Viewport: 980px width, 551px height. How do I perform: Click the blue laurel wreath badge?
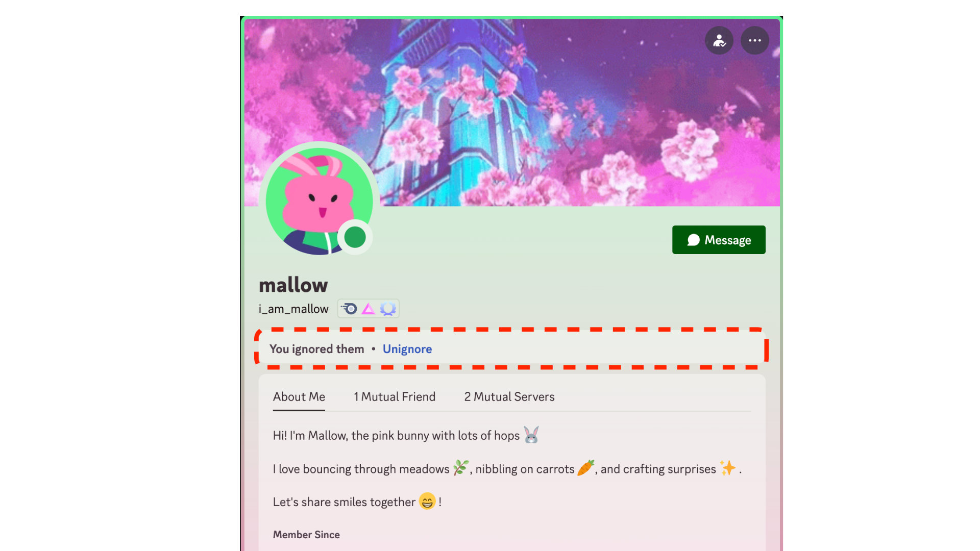[x=388, y=309]
